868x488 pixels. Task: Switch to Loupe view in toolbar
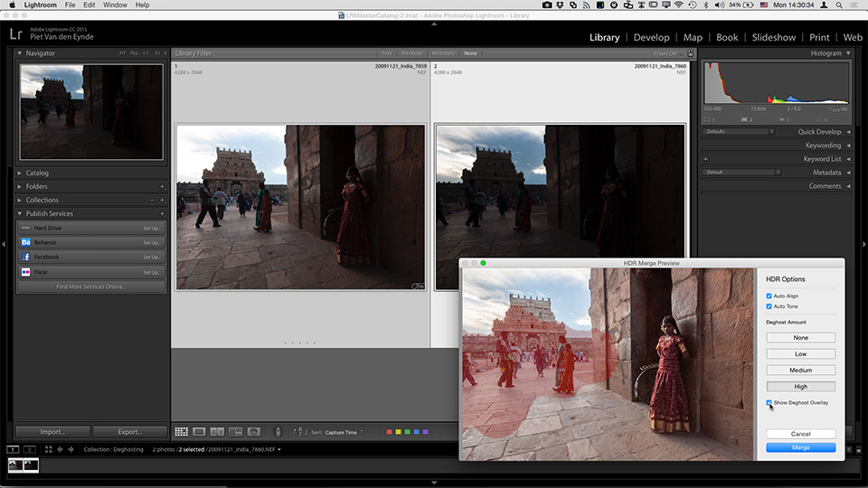199,432
